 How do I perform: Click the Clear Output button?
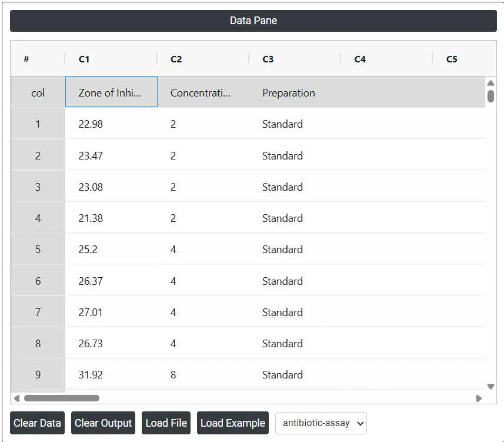(103, 423)
